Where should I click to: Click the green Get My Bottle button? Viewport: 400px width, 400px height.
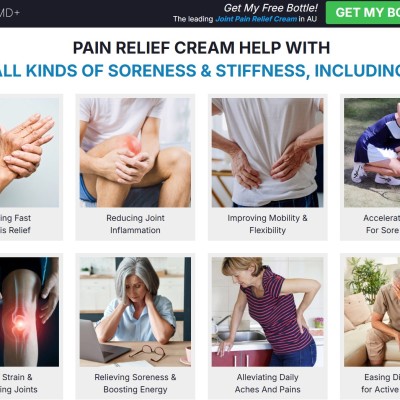[363, 13]
